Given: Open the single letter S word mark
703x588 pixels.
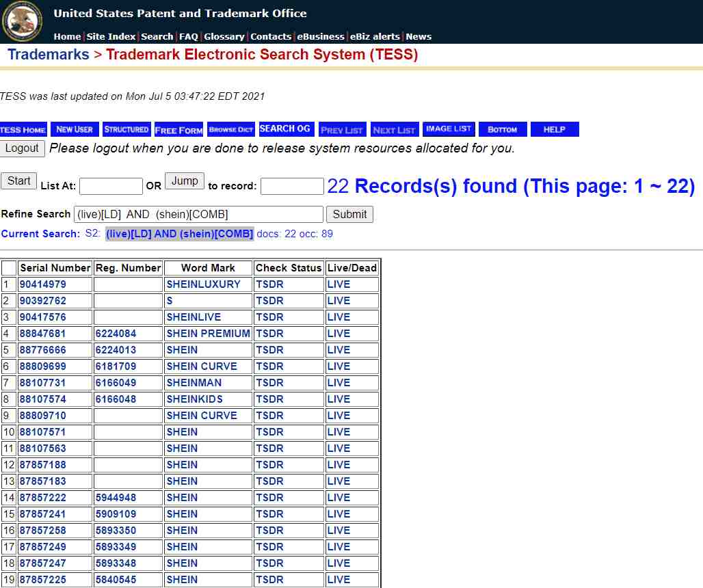Looking at the screenshot, I should 170,301.
